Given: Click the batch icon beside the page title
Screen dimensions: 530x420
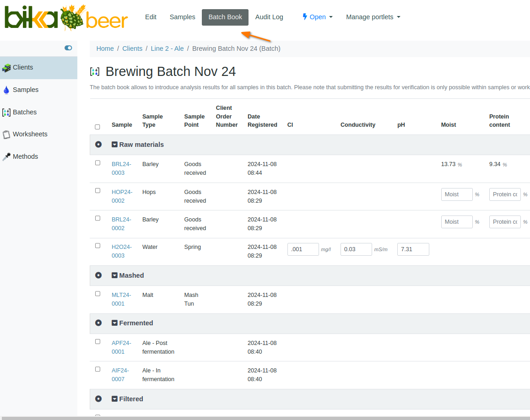Looking at the screenshot, I should (x=95, y=72).
